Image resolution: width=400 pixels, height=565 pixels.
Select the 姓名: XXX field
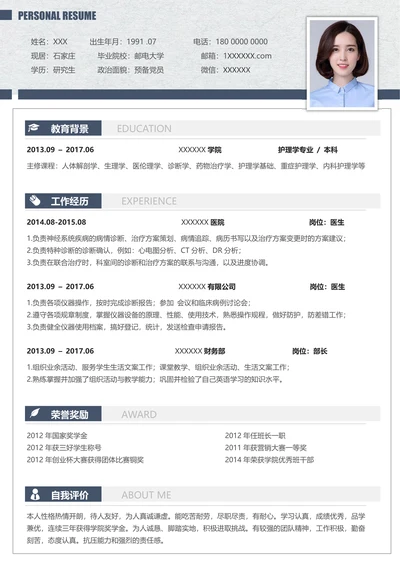49,41
